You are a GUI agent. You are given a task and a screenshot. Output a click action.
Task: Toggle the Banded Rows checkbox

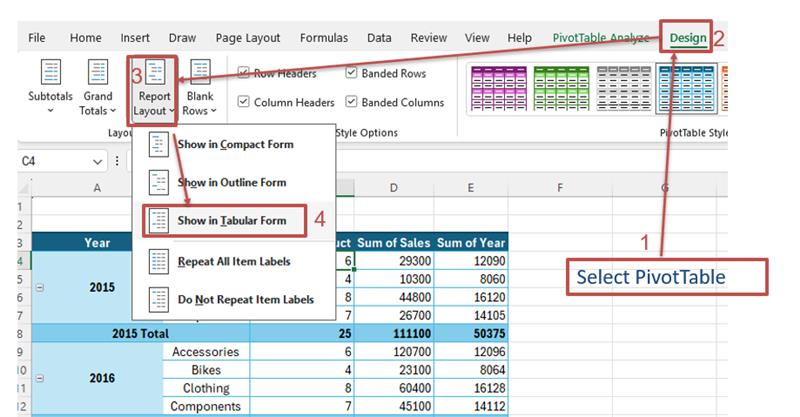tap(351, 73)
